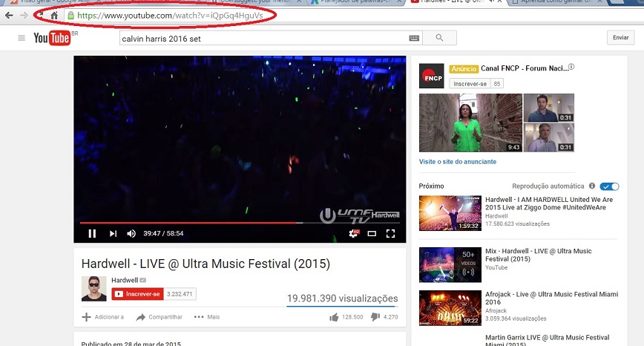Click the 3.232.471 subscriber count
Image resolution: width=644 pixels, height=346 pixels.
pyautogui.click(x=180, y=294)
